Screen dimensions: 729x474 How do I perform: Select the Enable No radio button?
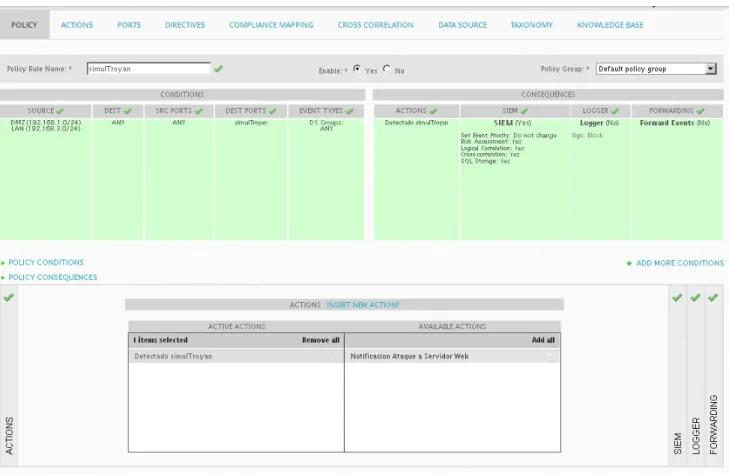(386, 68)
